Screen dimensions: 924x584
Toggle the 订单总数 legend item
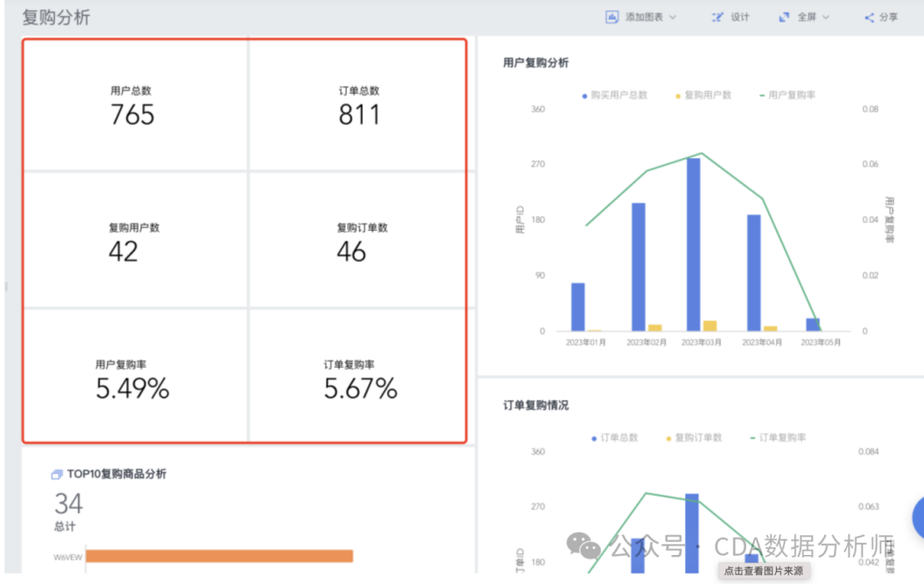614,438
